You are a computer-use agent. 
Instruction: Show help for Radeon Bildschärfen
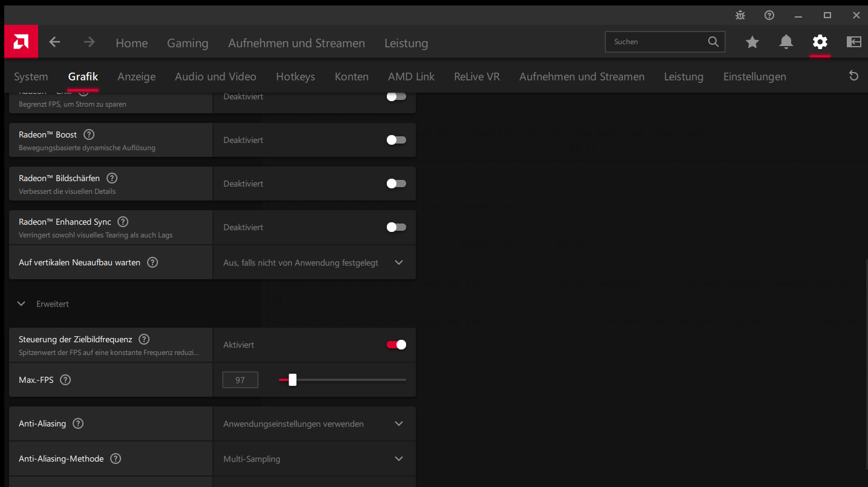tap(112, 178)
